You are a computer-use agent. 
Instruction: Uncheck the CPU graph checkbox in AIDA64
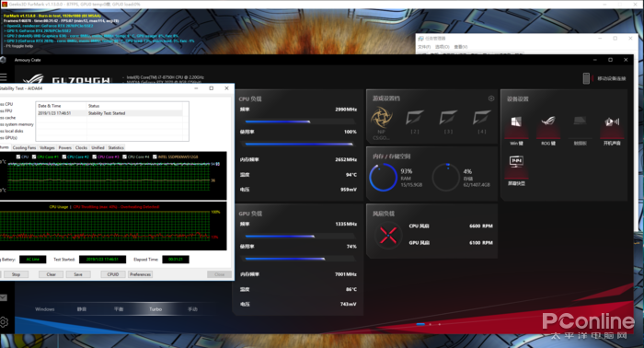click(18, 157)
